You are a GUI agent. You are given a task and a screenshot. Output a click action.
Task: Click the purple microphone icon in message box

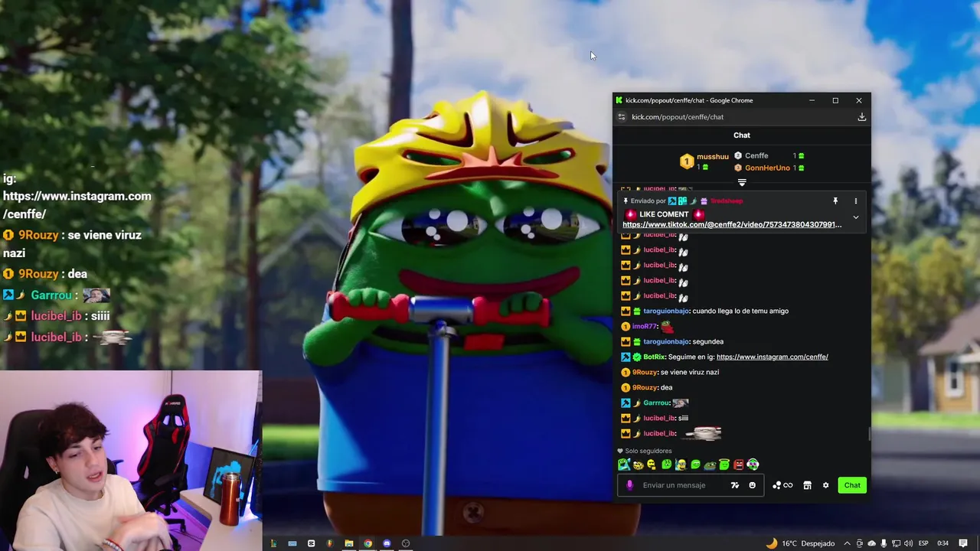[x=630, y=485]
